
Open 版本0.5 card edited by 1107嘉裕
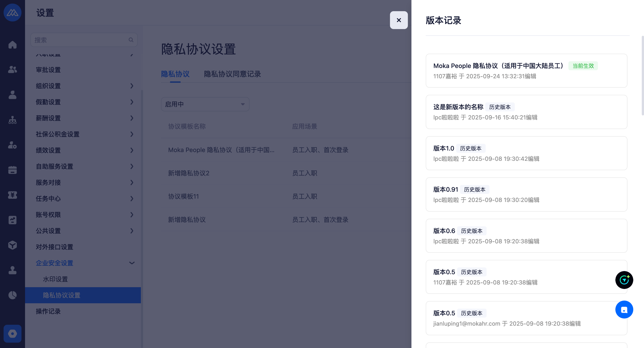coord(526,277)
